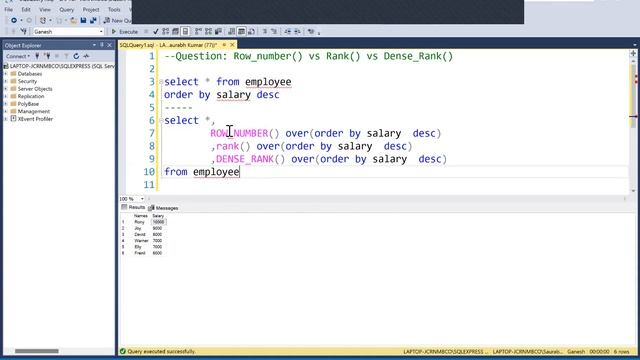Open the Edit menu
Image resolution: width=640 pixels, height=360 pixels.
pos(26,9)
